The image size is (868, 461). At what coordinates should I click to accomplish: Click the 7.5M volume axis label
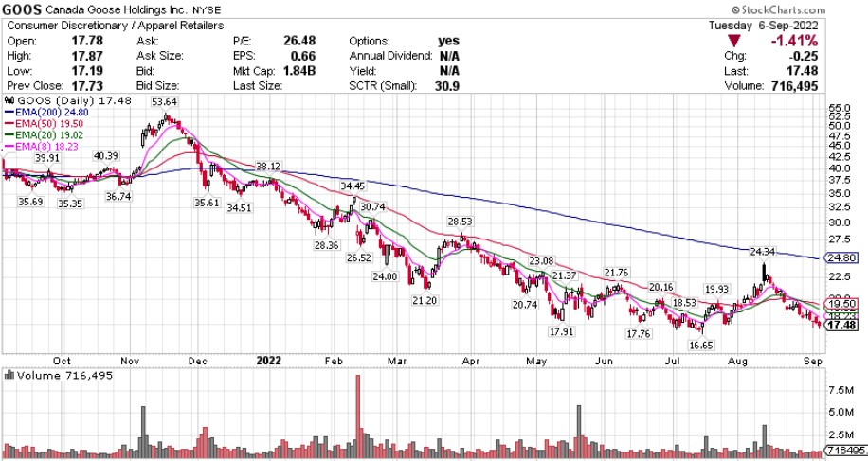[841, 390]
